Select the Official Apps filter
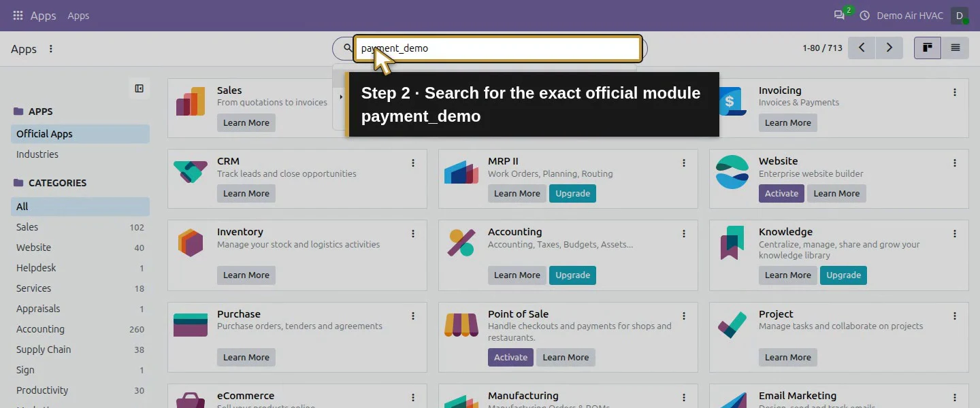This screenshot has height=408, width=980. point(80,134)
